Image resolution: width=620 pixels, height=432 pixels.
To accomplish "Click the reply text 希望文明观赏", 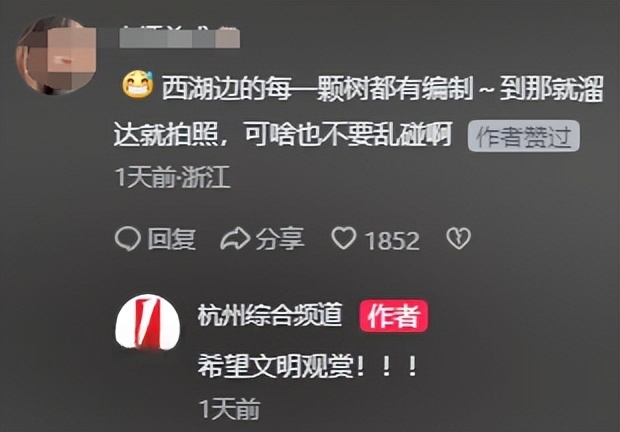I will click(276, 366).
